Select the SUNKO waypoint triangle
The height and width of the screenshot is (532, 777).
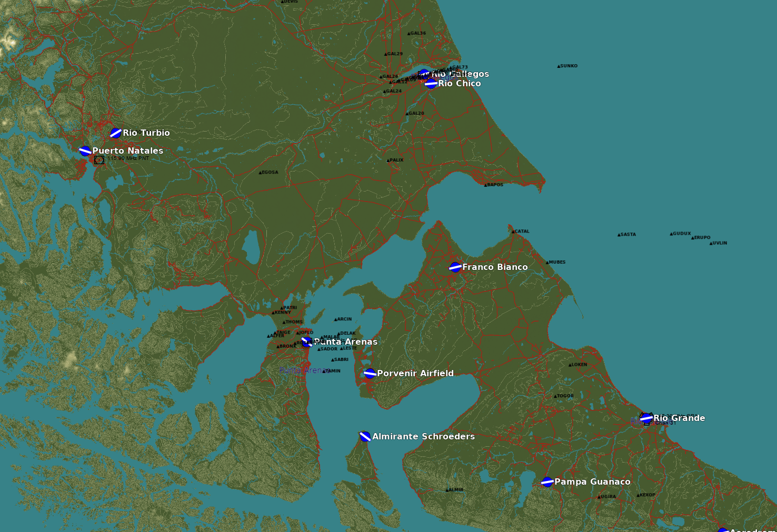click(559, 66)
